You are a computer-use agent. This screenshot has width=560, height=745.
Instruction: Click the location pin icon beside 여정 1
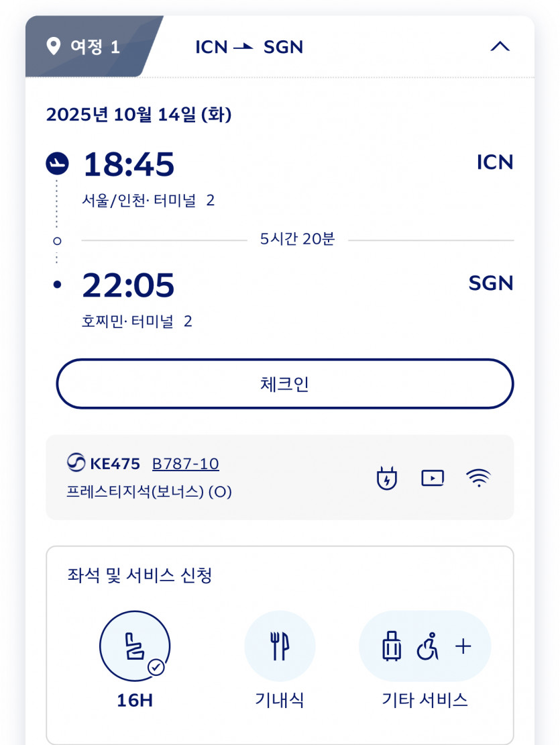[x=54, y=47]
